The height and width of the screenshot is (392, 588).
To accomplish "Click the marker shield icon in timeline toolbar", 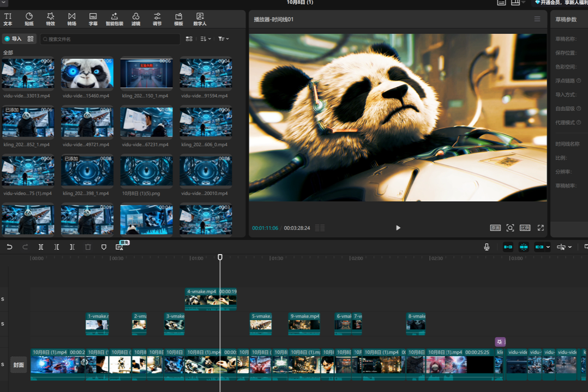I will (x=104, y=247).
